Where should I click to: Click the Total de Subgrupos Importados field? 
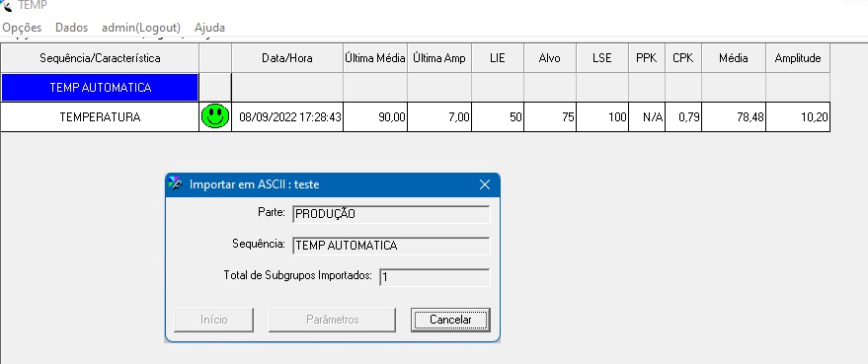[434, 277]
